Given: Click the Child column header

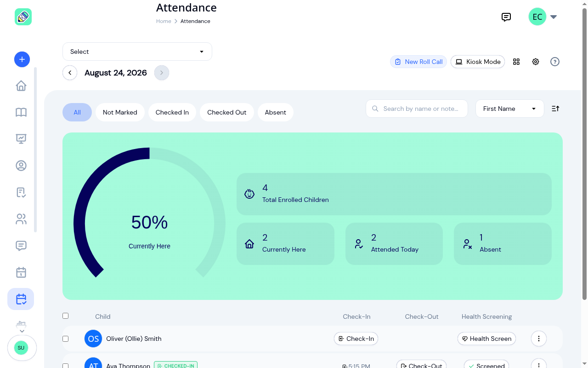Looking at the screenshot, I should [x=102, y=316].
